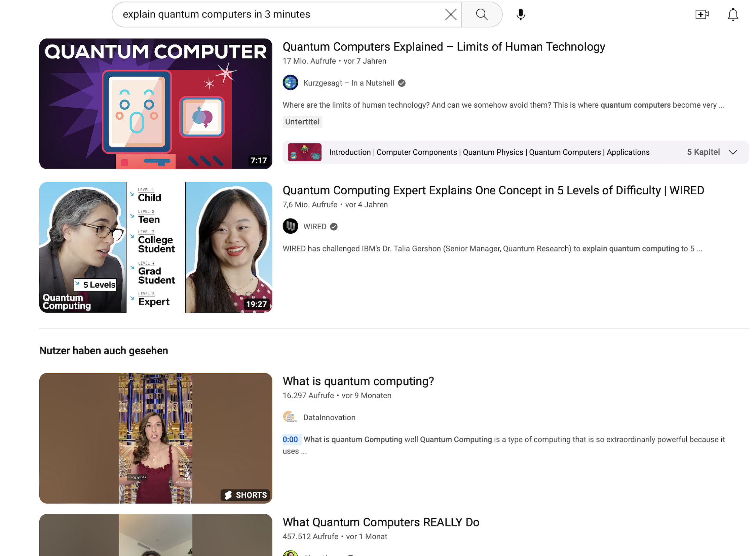Click '17 Mio. Aufrufe • vor 7 Jahren' text
Screen dimensions: 756x556
pos(334,61)
